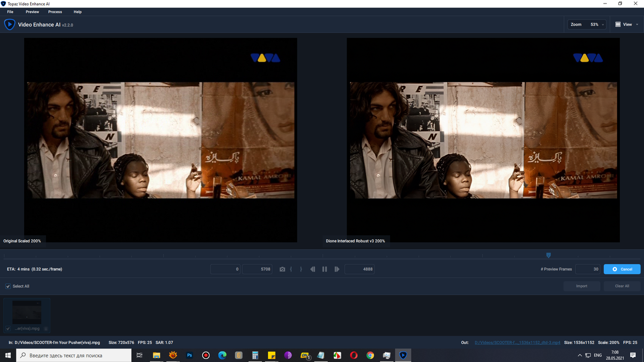Click the ETA 4 mins status text
644x362 pixels.
(35, 269)
